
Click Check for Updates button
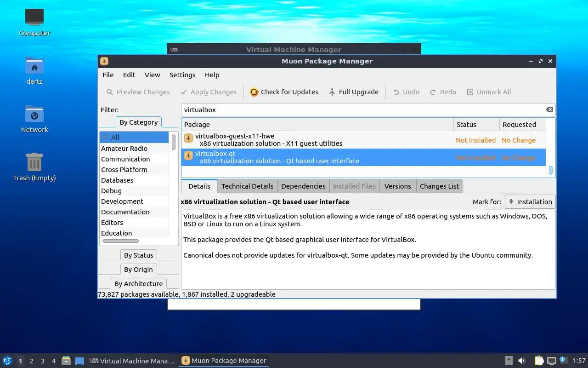click(284, 92)
